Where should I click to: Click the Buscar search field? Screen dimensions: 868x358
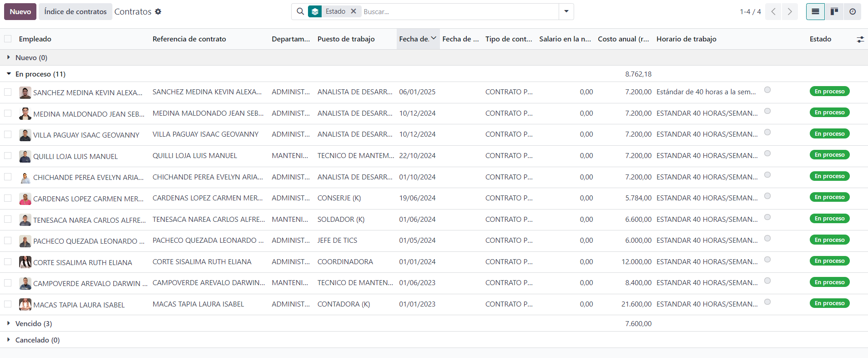click(x=459, y=11)
